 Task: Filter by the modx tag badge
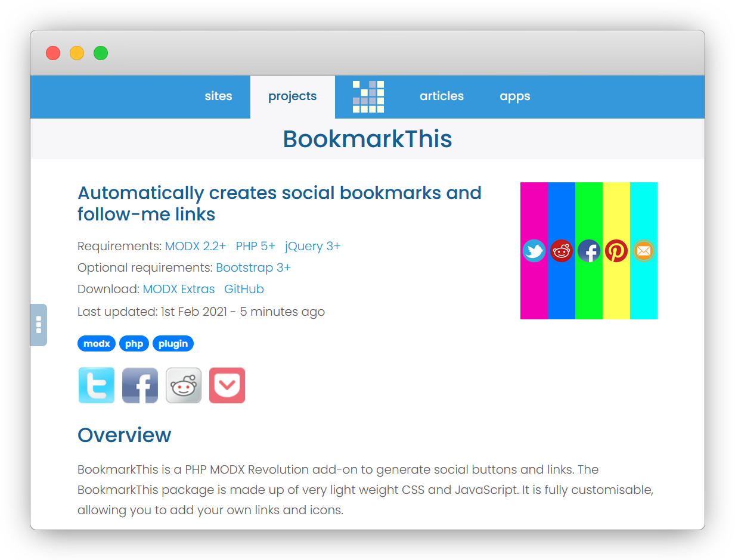pyautogui.click(x=97, y=344)
